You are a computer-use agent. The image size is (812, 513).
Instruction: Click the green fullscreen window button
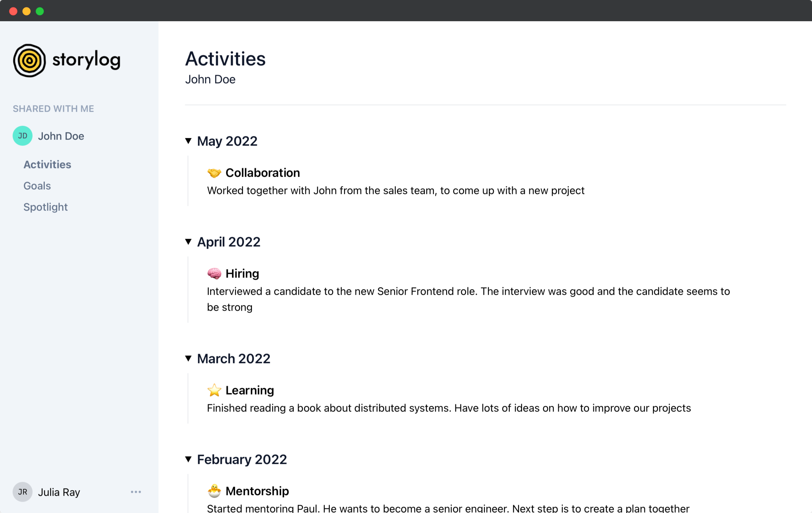click(40, 11)
